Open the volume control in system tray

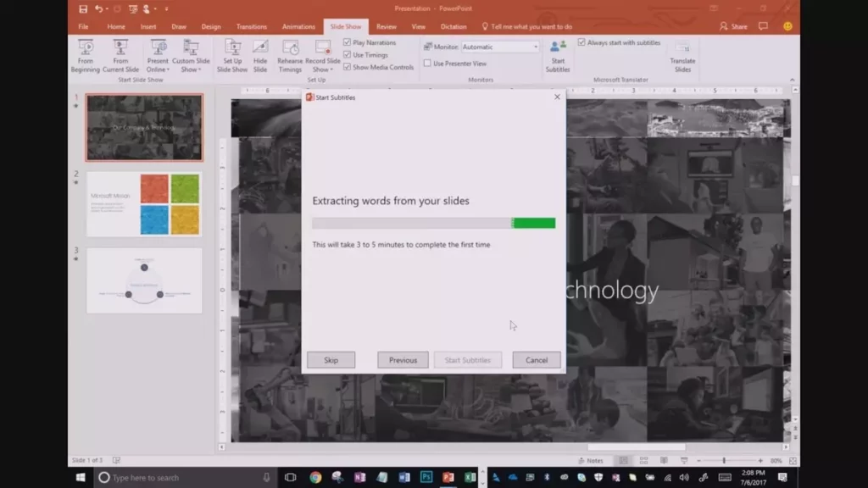[684, 477]
